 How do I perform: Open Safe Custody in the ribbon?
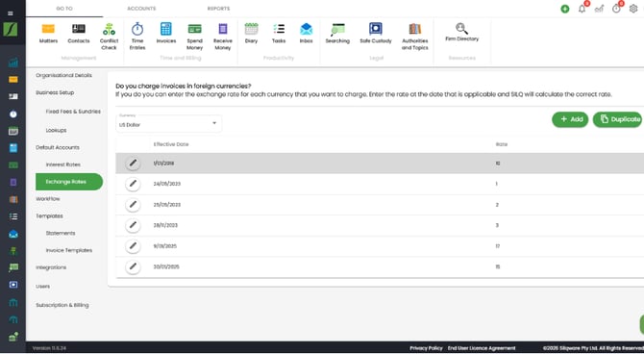coord(376,34)
